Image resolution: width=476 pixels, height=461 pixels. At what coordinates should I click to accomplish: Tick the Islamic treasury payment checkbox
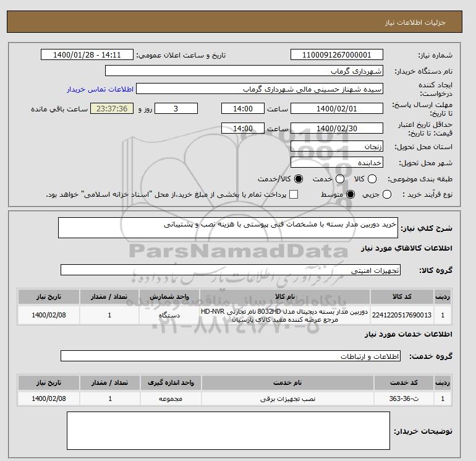(294, 194)
